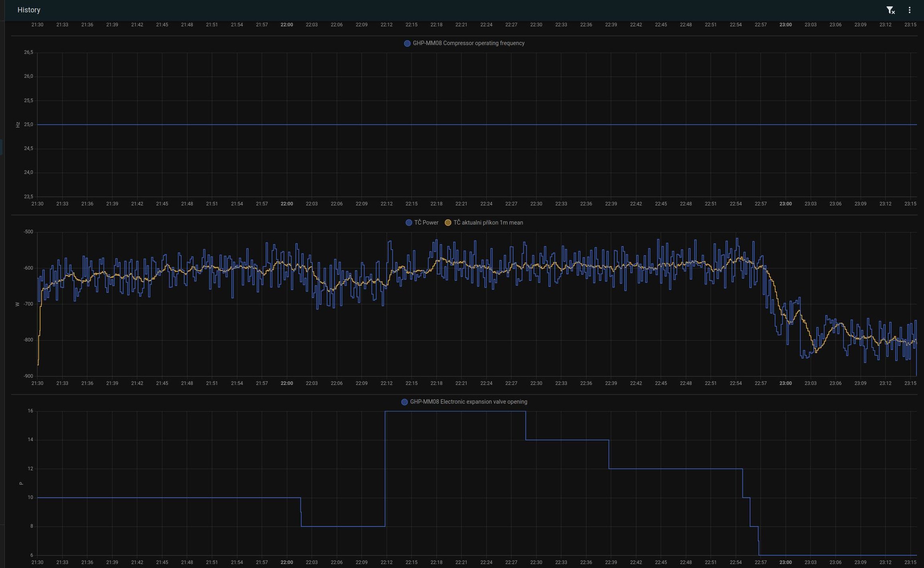924x568 pixels.
Task: Toggle TČ aktualni příkon 1m mean legend label
Action: pyautogui.click(x=488, y=223)
